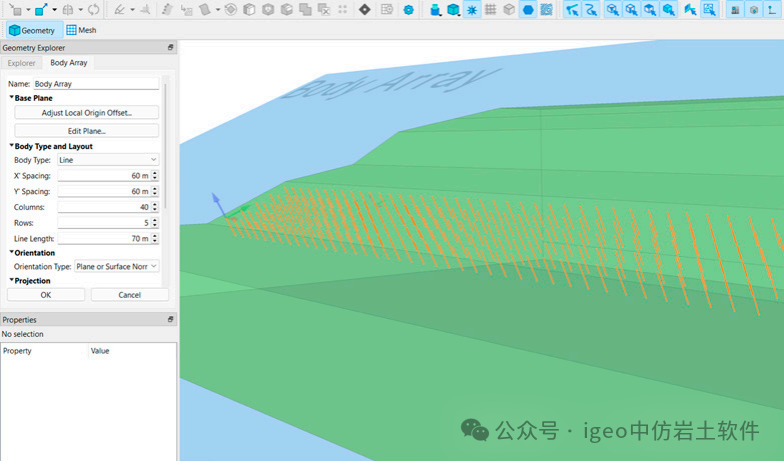This screenshot has width=784, height=461.
Task: Confirm the body array with OK
Action: [46, 295]
